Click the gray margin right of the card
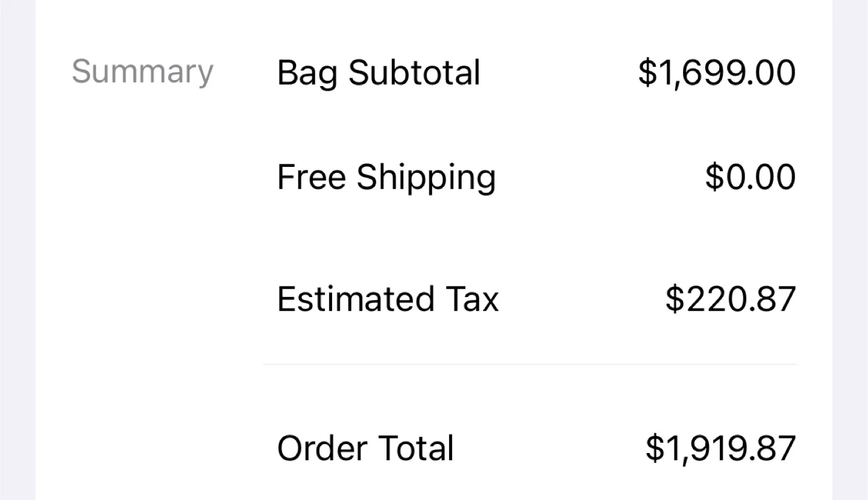868x500 pixels. (x=850, y=250)
